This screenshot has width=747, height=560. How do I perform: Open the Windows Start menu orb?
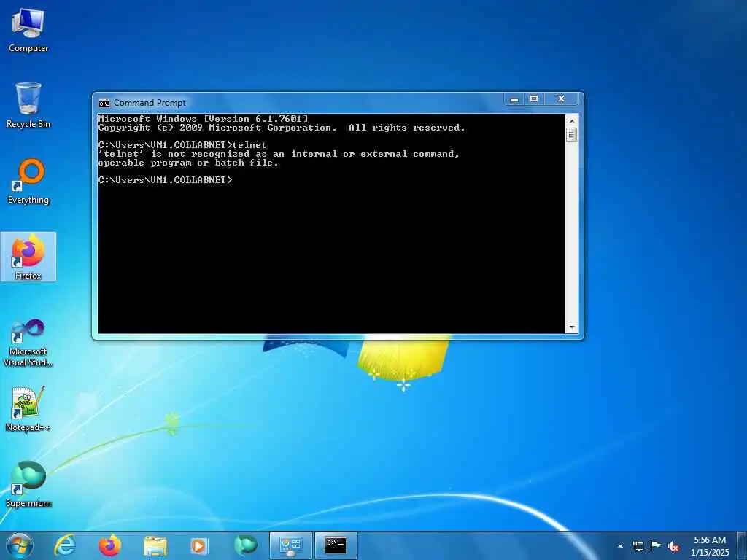pos(20,545)
